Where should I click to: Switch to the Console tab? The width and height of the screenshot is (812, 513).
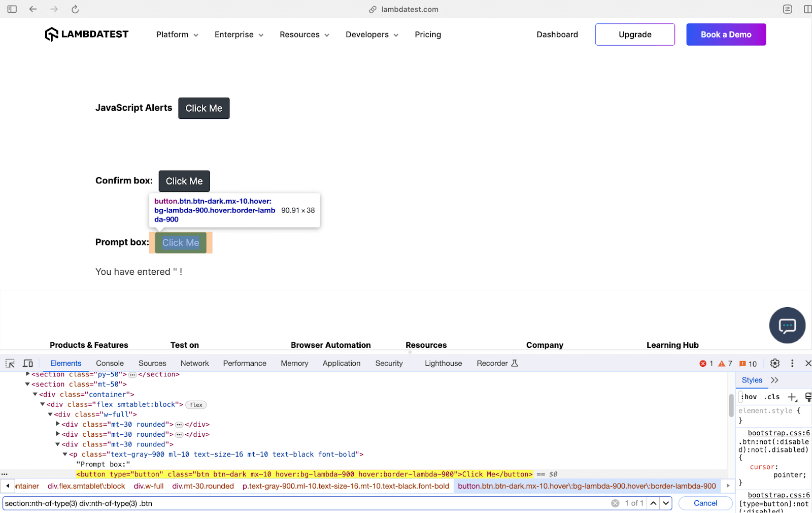tap(110, 363)
